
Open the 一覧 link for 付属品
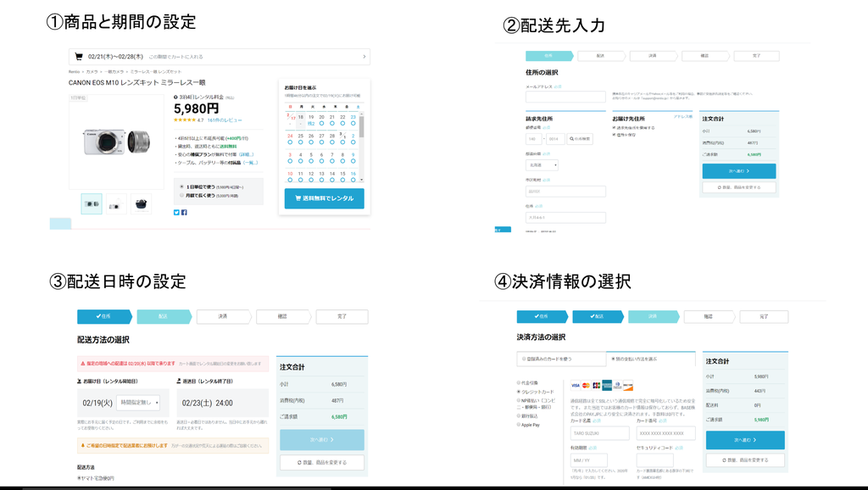250,163
